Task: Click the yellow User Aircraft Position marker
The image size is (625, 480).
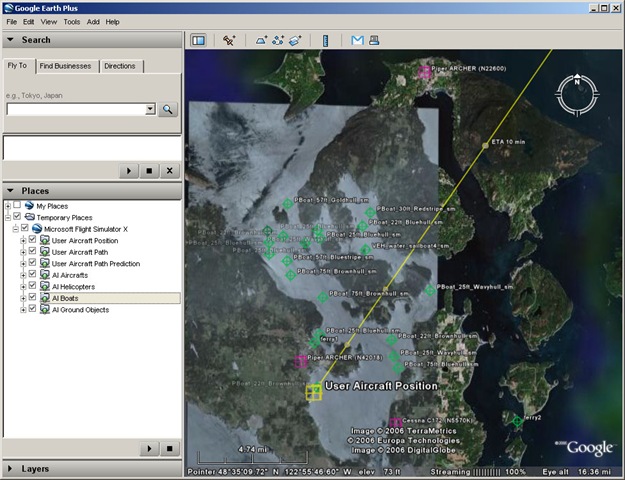Action: [x=314, y=392]
